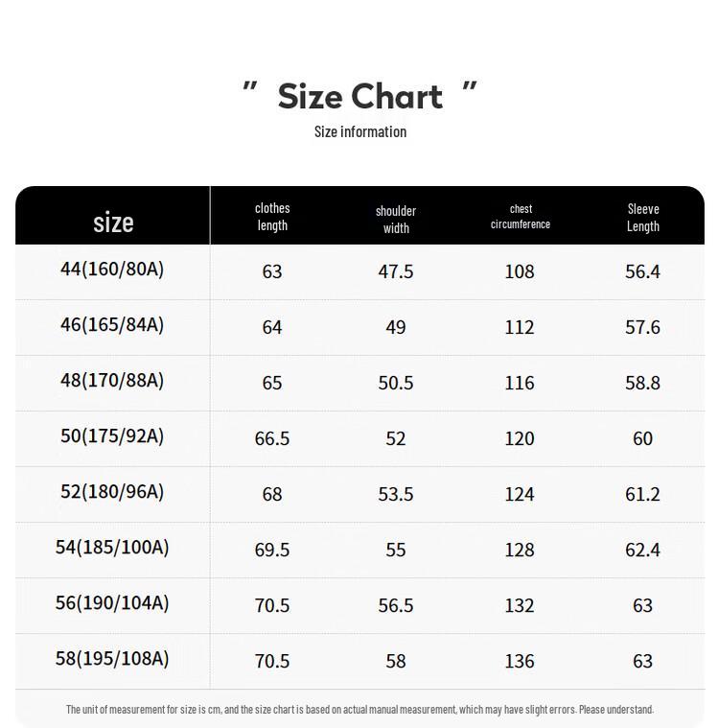Click the "shoulder width" column header
719x728 pixels.
coord(396,219)
